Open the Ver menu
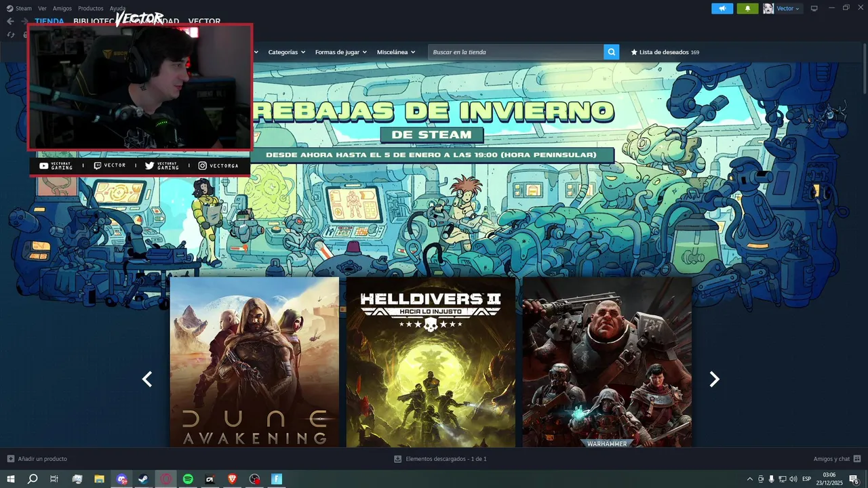This screenshot has height=488, width=868. [42, 8]
